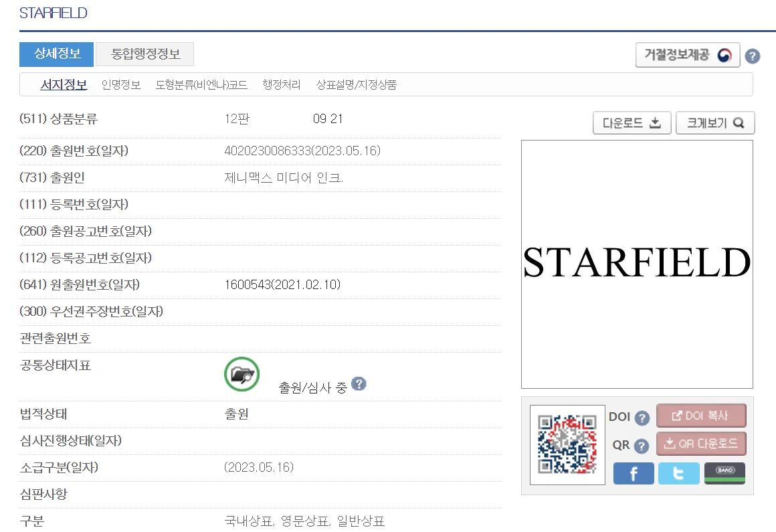This screenshot has width=776, height=532.
Task: Click applicant name 제니맥스 미디어 인크.
Action: click(x=284, y=177)
